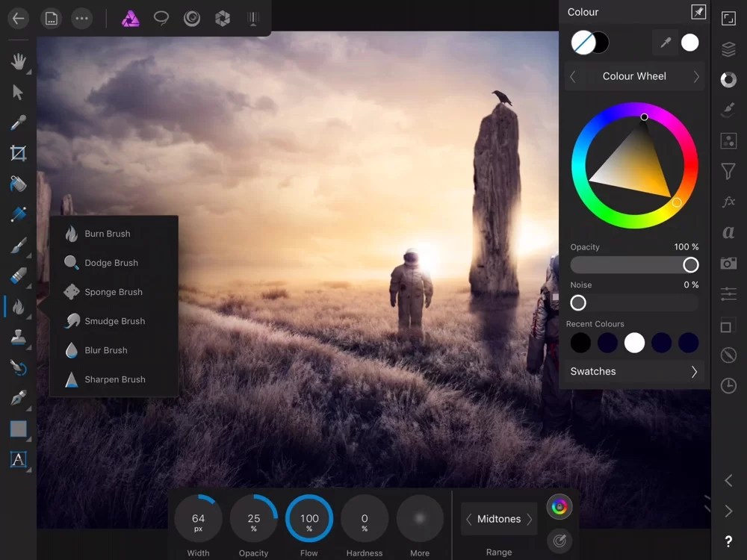Open the three-dots more options menu

[x=82, y=19]
